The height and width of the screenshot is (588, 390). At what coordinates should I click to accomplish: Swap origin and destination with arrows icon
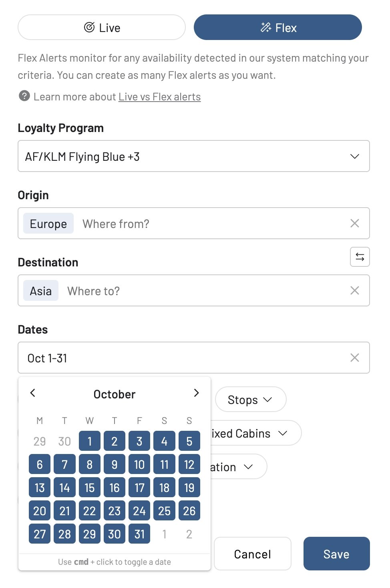360,257
